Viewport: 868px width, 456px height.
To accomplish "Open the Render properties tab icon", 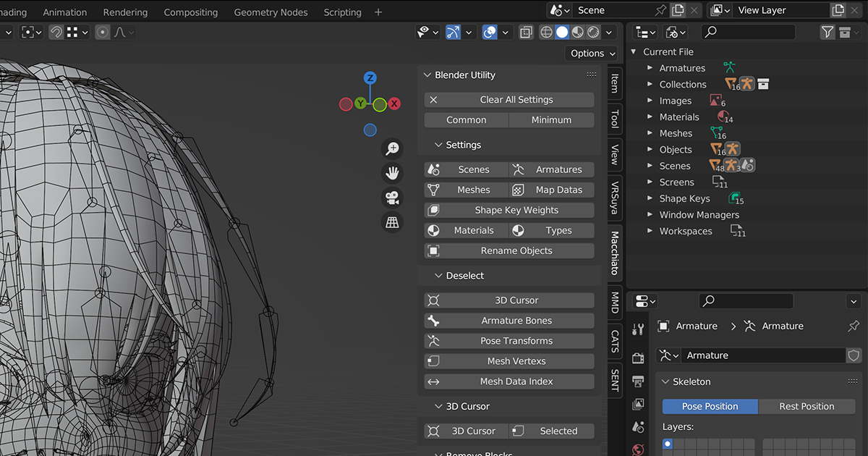I will [x=638, y=358].
